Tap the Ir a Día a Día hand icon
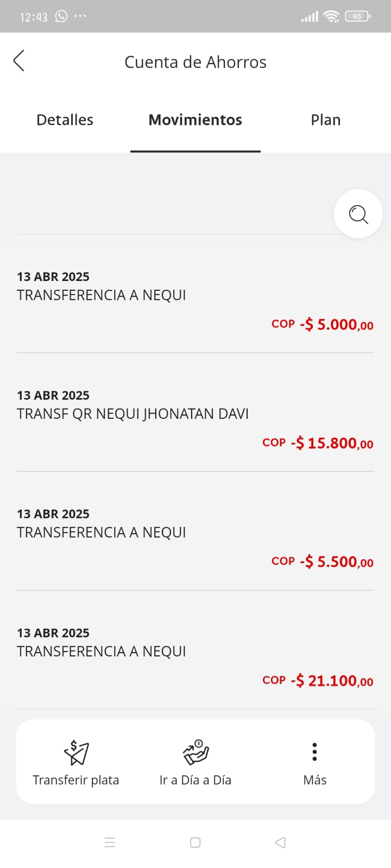This screenshot has height=868, width=391. (195, 752)
